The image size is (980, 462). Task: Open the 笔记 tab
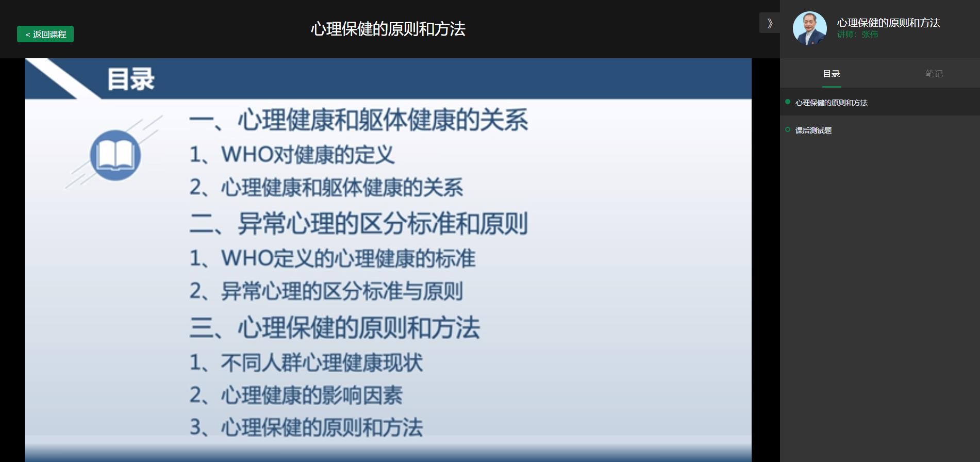[934, 74]
